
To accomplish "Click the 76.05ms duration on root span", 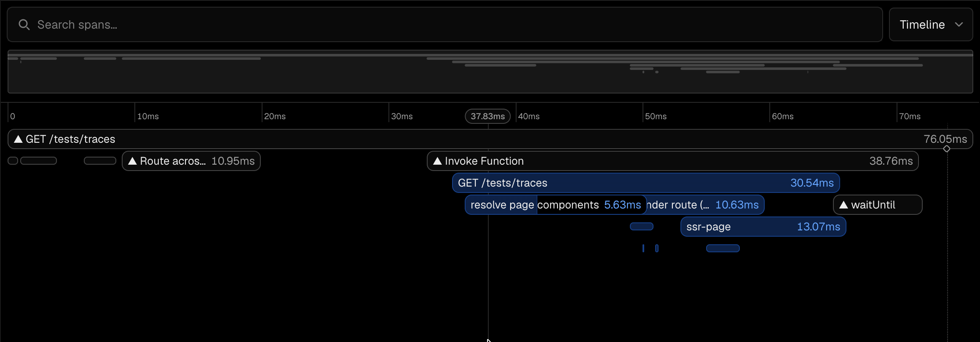I will click(x=945, y=139).
